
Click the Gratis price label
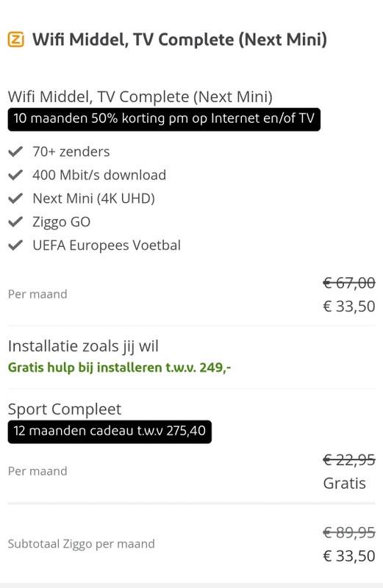(x=344, y=484)
